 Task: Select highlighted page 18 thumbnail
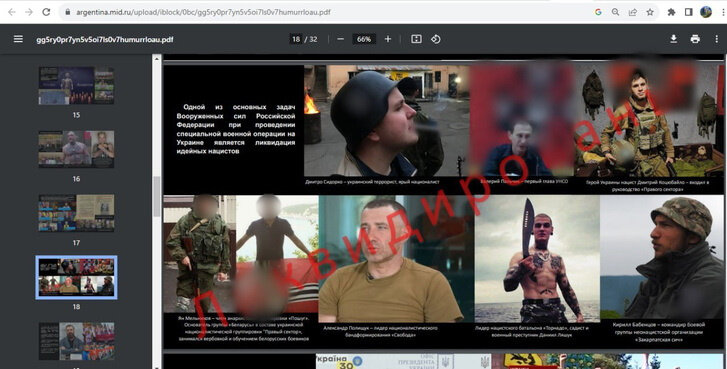pos(77,277)
